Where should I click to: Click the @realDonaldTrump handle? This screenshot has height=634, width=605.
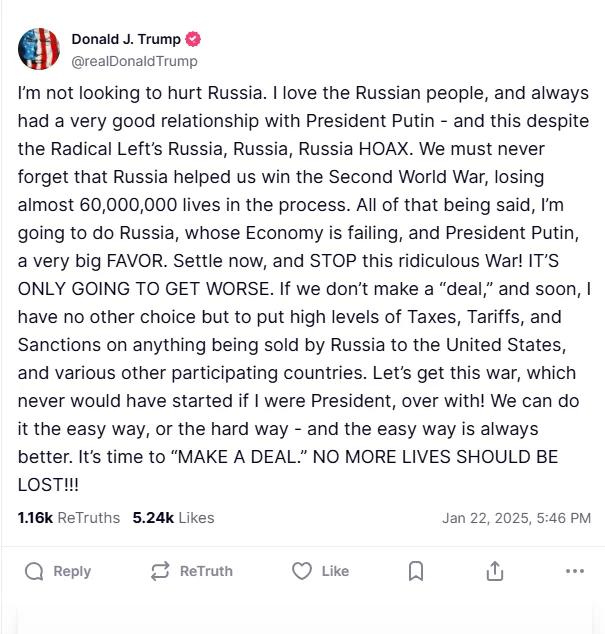coord(134,61)
